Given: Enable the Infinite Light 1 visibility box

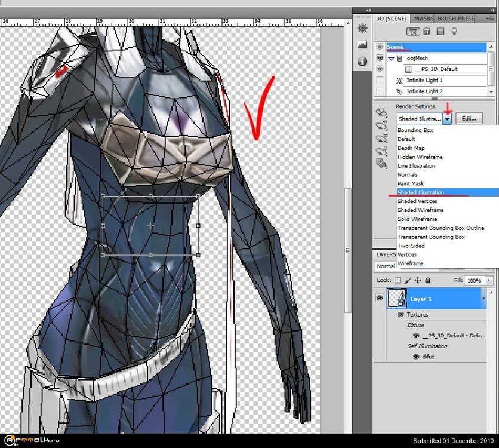Looking at the screenshot, I should click(x=380, y=80).
